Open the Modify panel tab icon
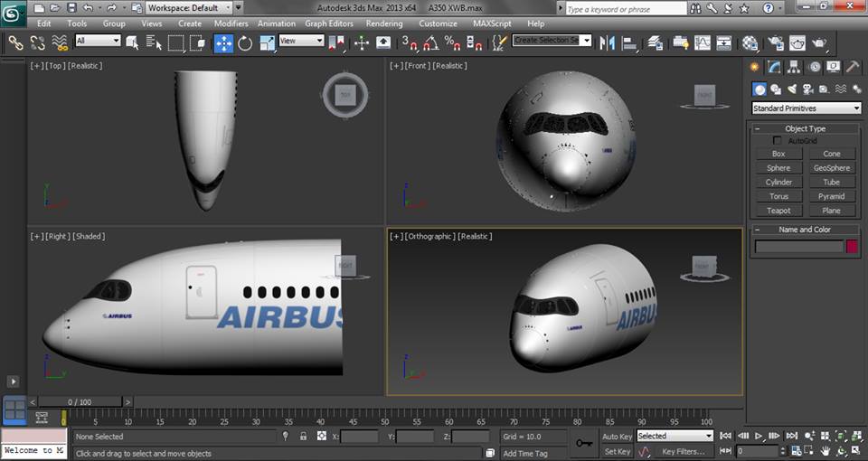This screenshot has height=461, width=868. 774,67
